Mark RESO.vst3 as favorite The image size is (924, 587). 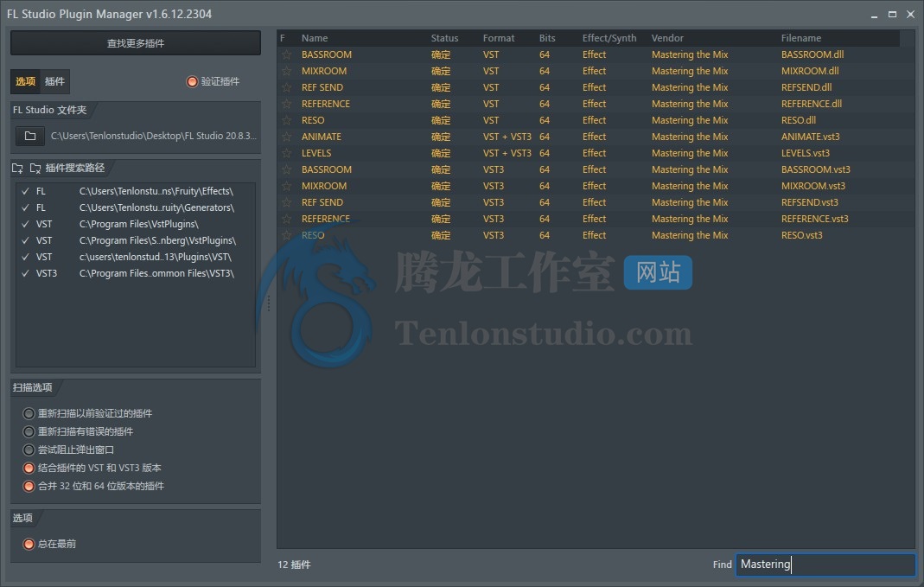tap(286, 236)
